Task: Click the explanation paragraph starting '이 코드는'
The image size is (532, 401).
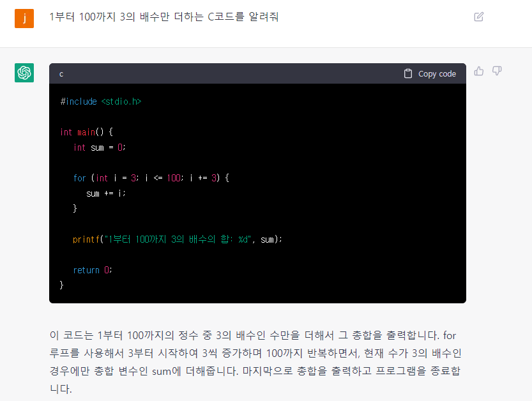Action: point(256,362)
